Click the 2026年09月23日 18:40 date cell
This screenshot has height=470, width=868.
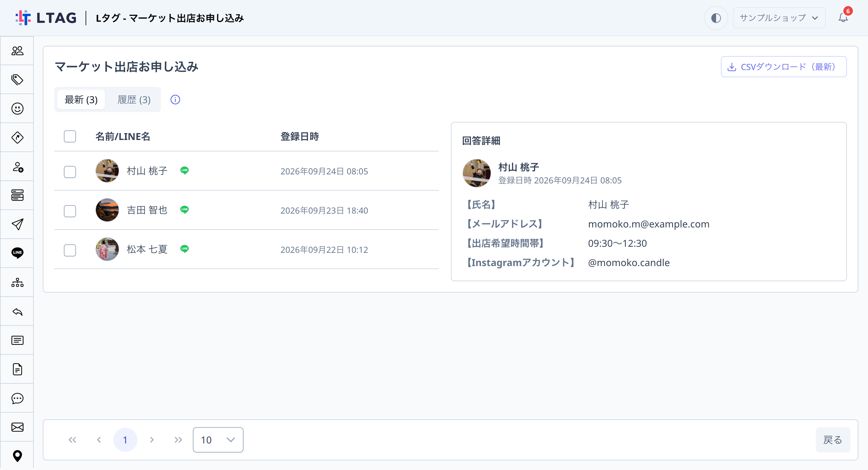coord(324,211)
